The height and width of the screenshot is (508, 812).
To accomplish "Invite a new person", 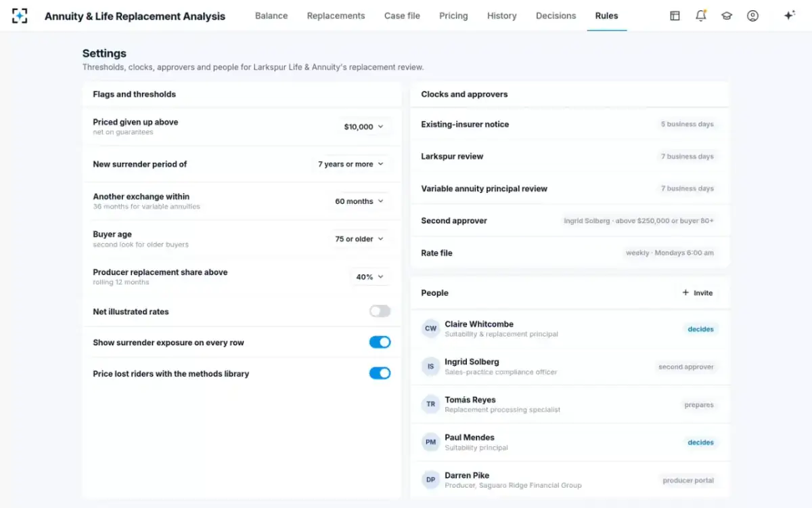I will point(698,293).
